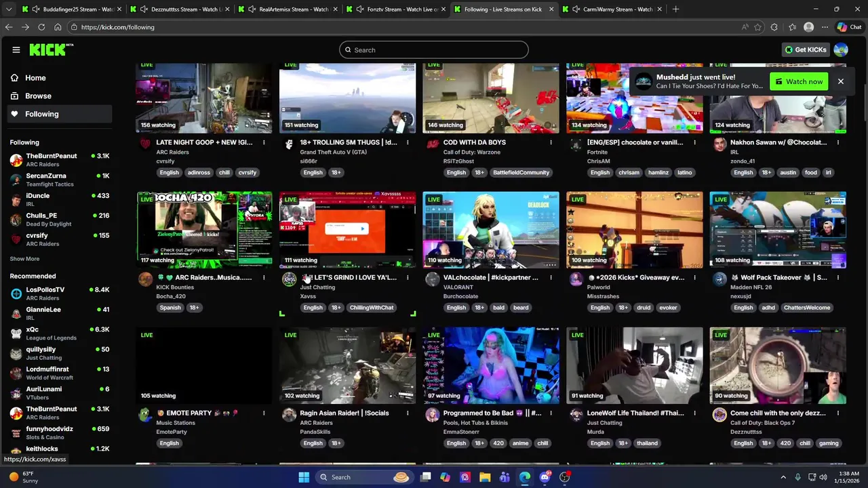
Task: Filter by BattlefieldCommunity tag
Action: point(521,172)
